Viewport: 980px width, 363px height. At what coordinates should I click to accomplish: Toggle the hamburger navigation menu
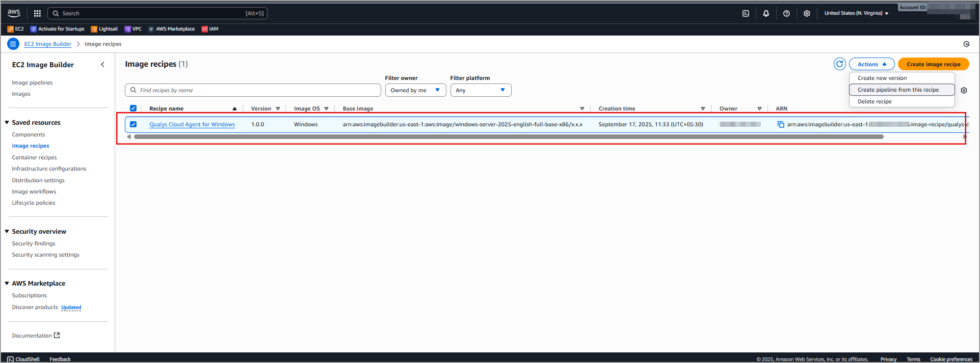(x=13, y=44)
